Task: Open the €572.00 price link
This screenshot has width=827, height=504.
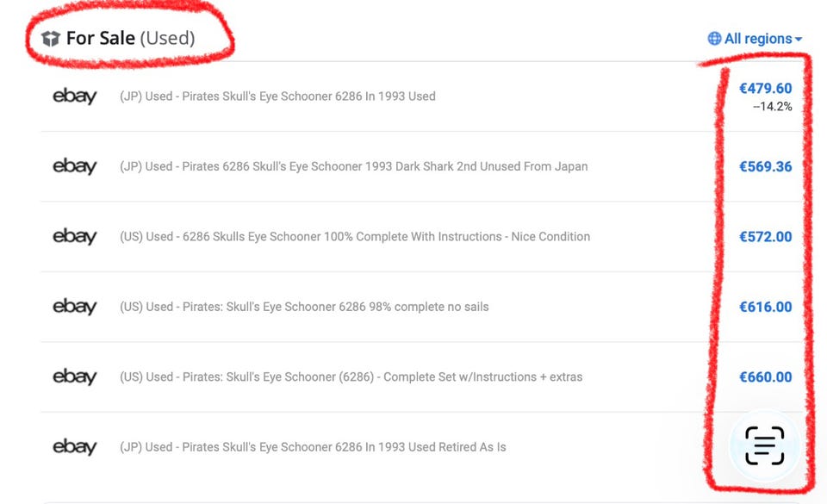Action: pyautogui.click(x=765, y=237)
